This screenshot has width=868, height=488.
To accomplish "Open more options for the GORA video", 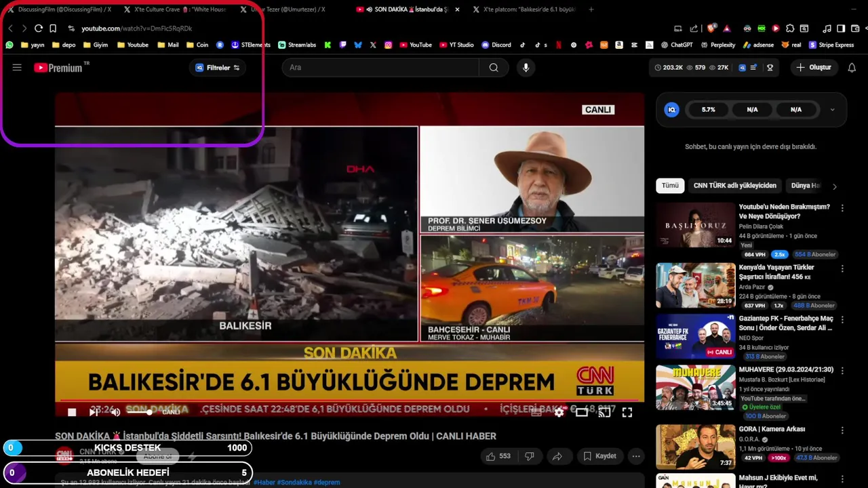I will [x=842, y=430].
